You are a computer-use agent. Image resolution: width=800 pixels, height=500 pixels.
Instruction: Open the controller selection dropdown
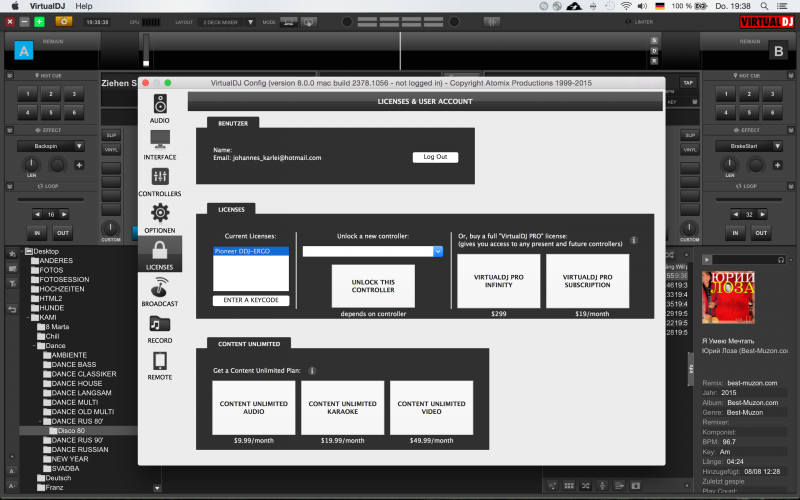point(438,252)
